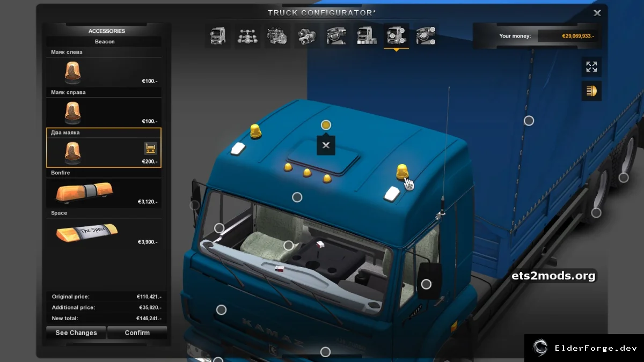Toggle the headlights icon on the right
Viewport: 644px width, 362px height.
point(591,91)
